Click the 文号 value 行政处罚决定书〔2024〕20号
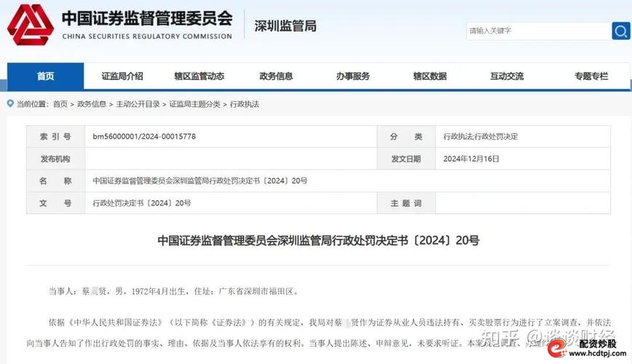The image size is (632, 364). tap(142, 203)
